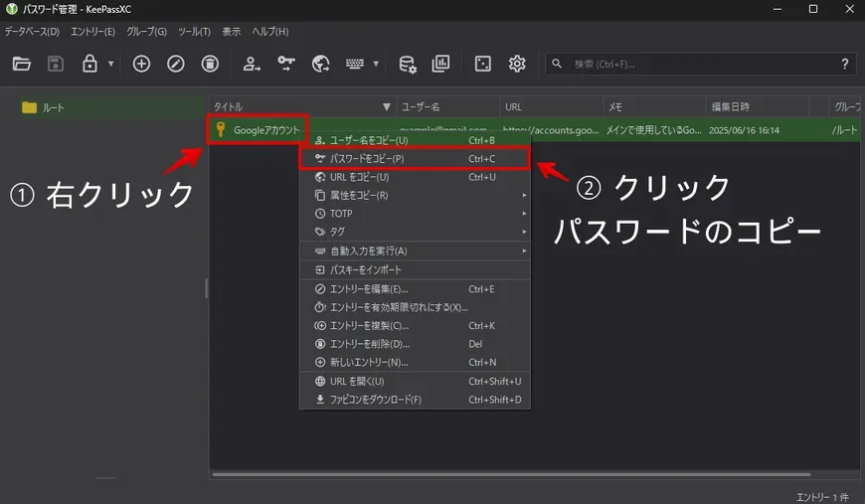This screenshot has width=865, height=504.
Task: Choose ファビコンをダウンロード(F) menu item
Action: click(x=415, y=400)
